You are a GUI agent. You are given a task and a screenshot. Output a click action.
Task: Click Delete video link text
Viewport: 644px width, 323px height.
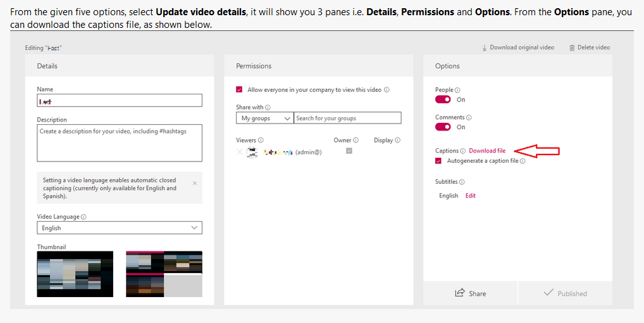[x=593, y=47]
